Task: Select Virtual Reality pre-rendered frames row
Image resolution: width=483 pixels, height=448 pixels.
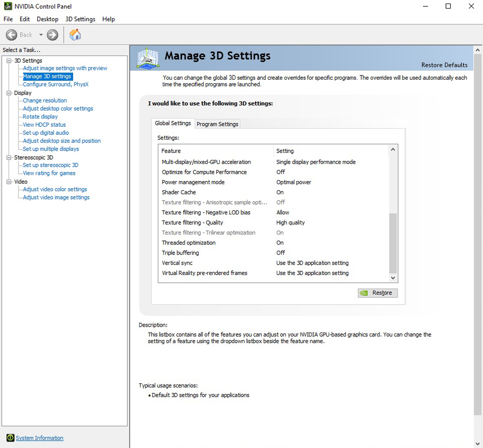Action: coord(274,273)
